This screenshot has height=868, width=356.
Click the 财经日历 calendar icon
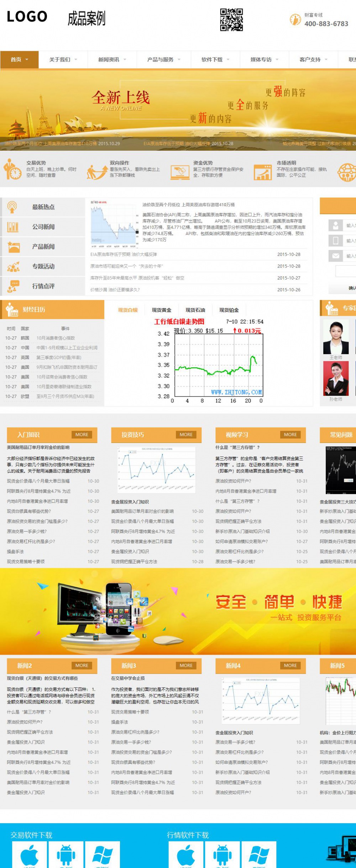coord(12,309)
